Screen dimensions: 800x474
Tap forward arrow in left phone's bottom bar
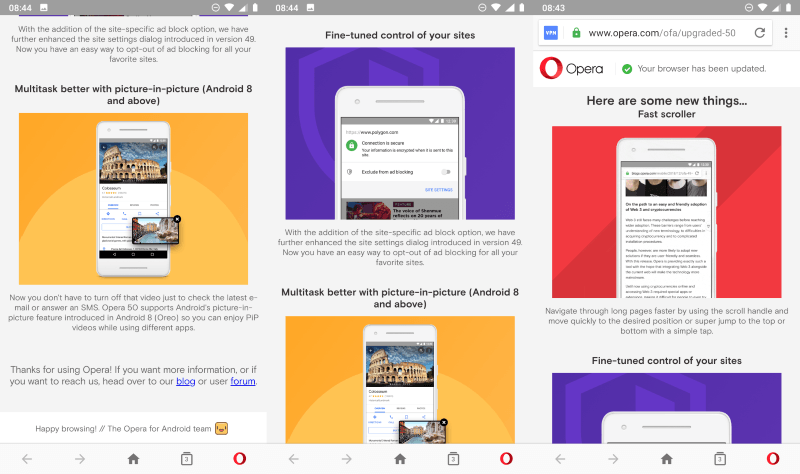point(80,459)
